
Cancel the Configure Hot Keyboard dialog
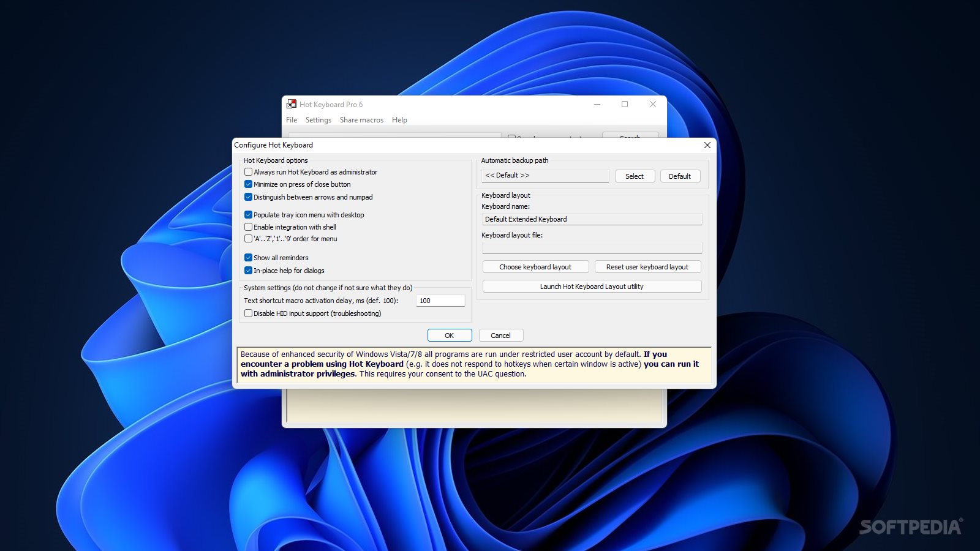(501, 335)
